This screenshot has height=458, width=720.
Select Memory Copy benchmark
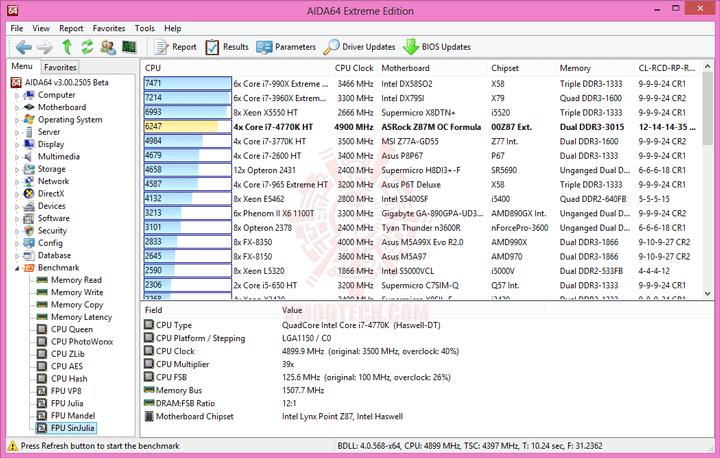tap(77, 305)
